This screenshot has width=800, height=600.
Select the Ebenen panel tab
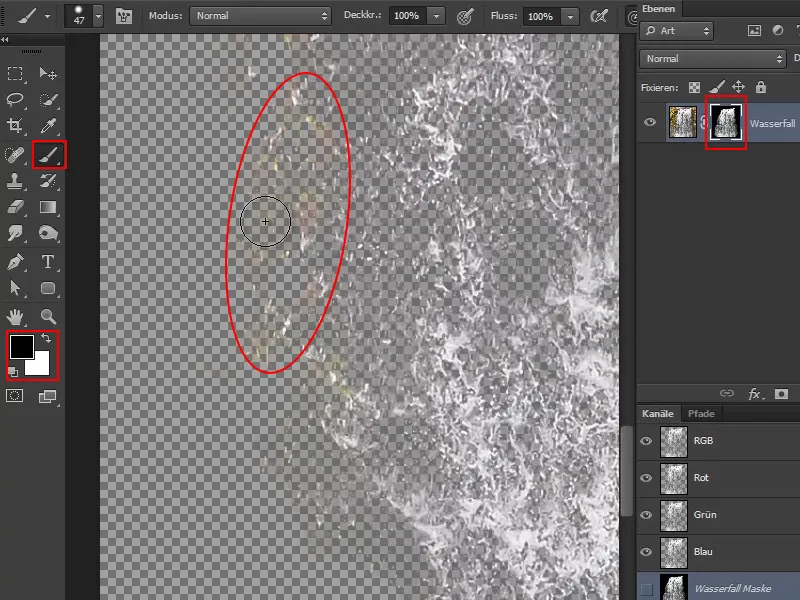point(658,9)
